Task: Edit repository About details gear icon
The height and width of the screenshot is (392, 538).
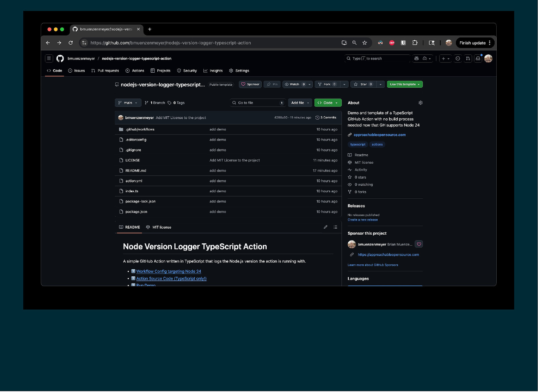Action: pos(420,103)
